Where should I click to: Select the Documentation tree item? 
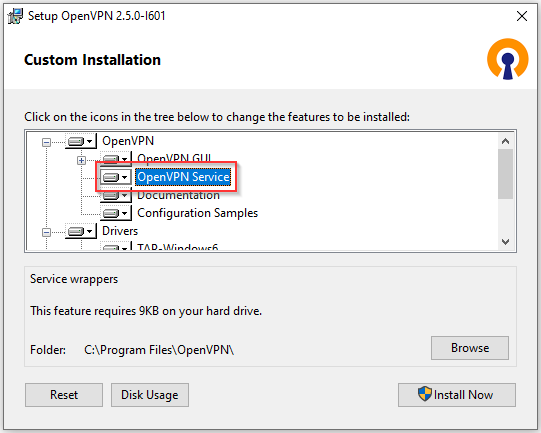178,195
